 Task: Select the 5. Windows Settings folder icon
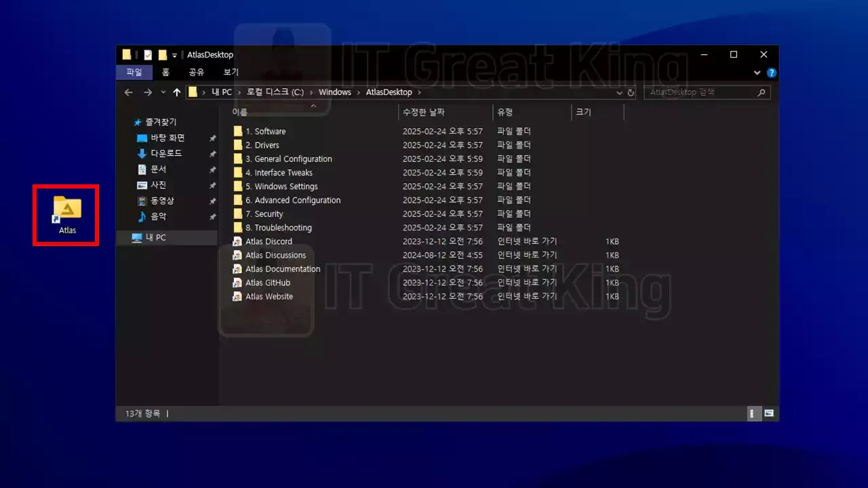tap(237, 186)
